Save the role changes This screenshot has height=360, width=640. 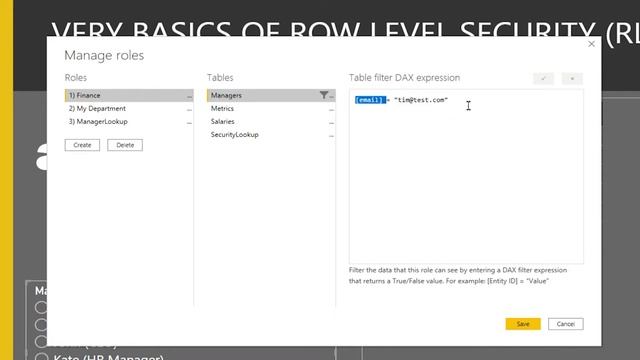click(523, 324)
